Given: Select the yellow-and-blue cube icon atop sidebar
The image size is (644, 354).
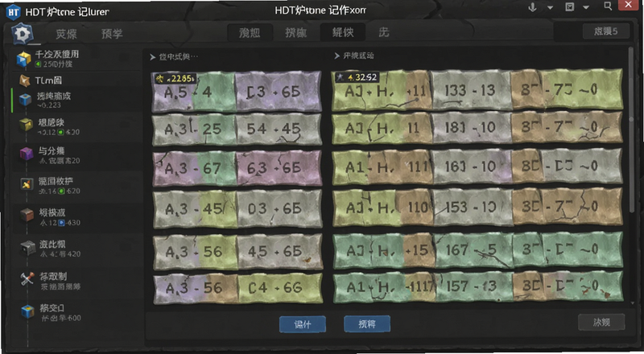Looking at the screenshot, I should coord(24,59).
